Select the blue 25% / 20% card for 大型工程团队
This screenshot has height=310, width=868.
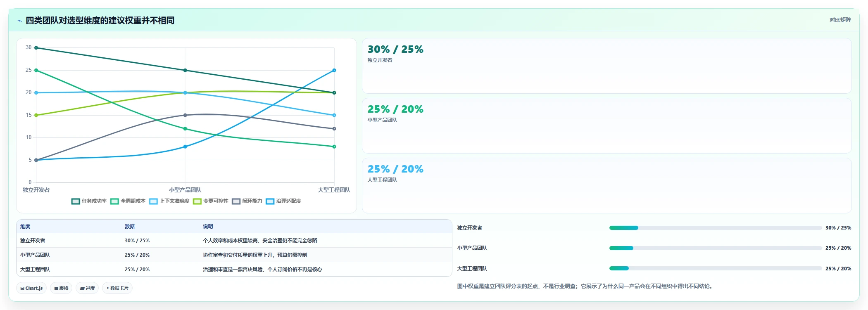click(x=606, y=186)
